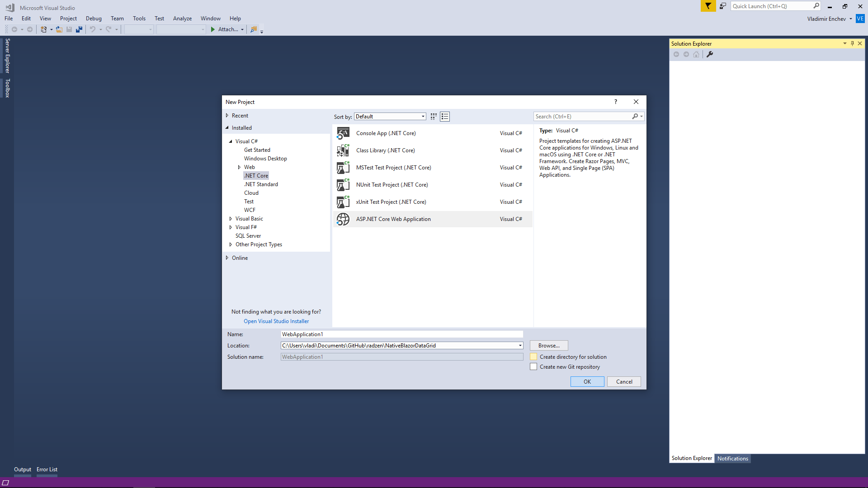Click the ASP.NET Core Web Application globe icon
This screenshot has height=488, width=868.
coord(343,219)
